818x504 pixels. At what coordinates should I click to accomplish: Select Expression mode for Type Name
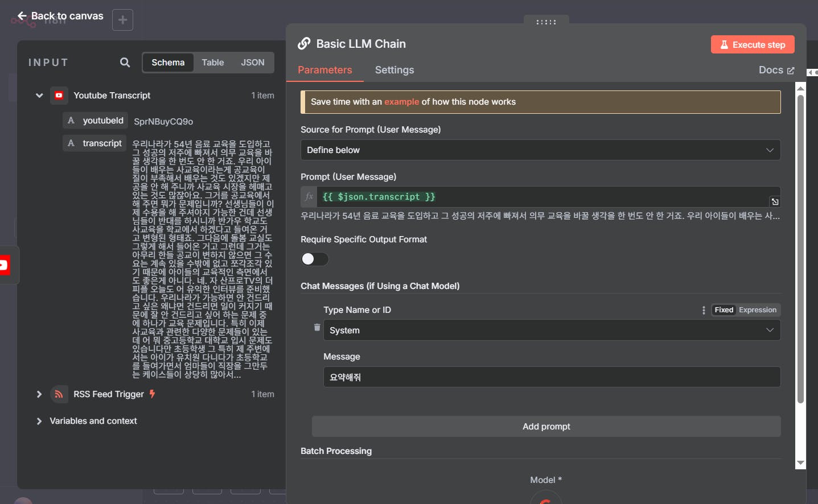point(757,310)
